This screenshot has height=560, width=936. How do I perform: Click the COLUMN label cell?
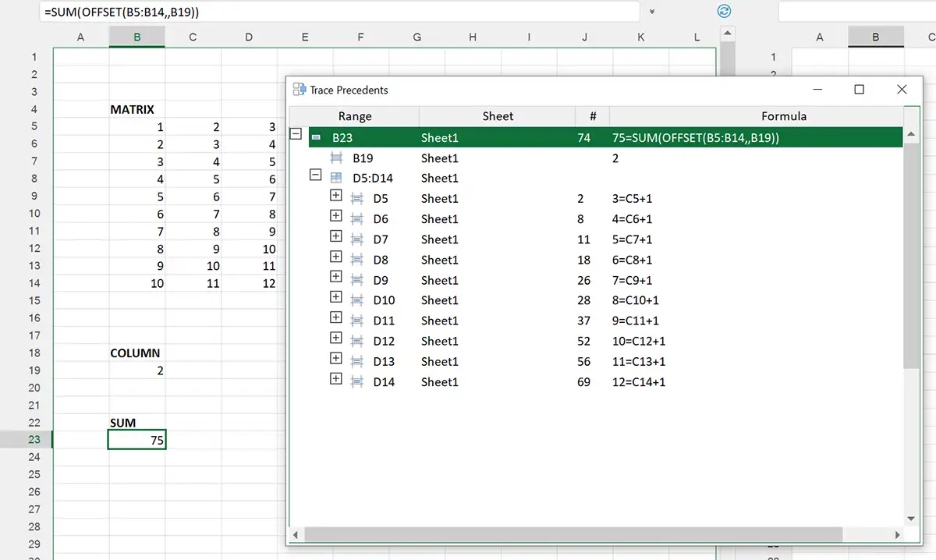coord(136,353)
